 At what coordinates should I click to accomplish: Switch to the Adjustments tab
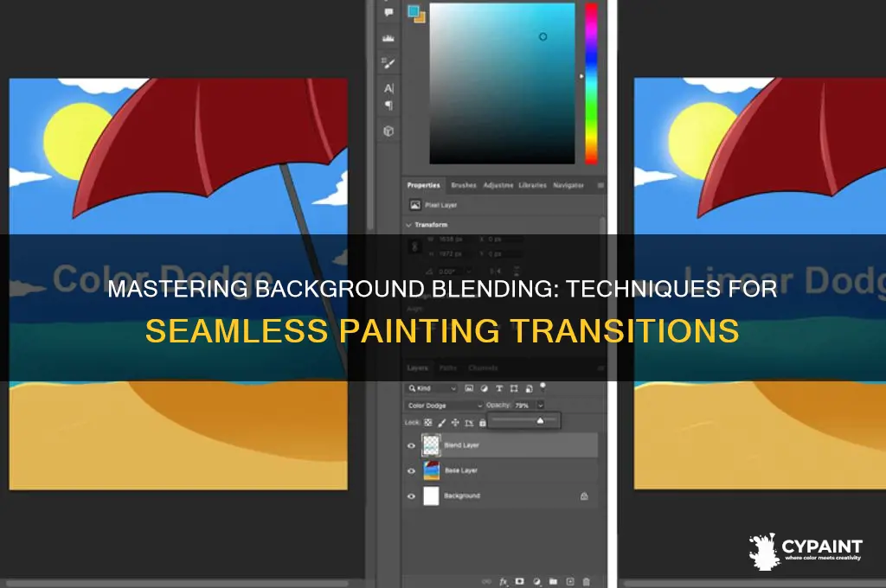(498, 185)
